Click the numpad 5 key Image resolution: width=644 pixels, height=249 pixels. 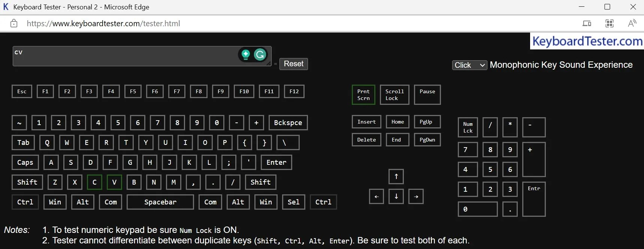click(x=490, y=170)
